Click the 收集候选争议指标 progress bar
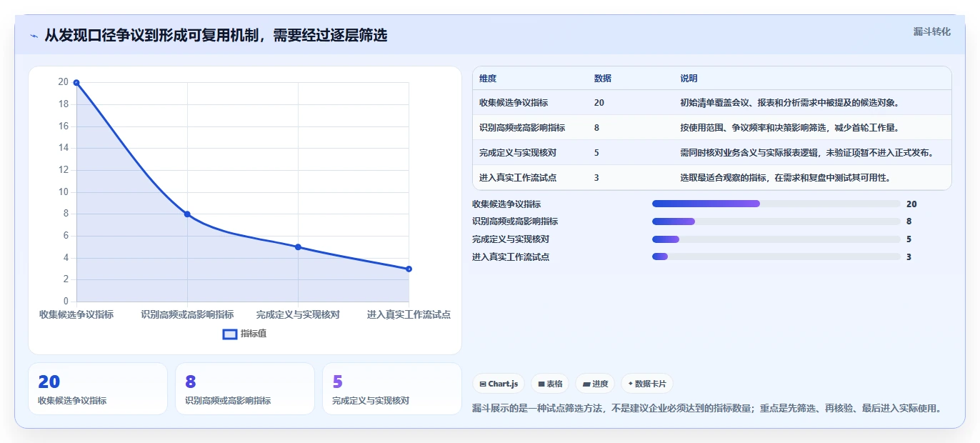Image resolution: width=980 pixels, height=443 pixels. [776, 204]
